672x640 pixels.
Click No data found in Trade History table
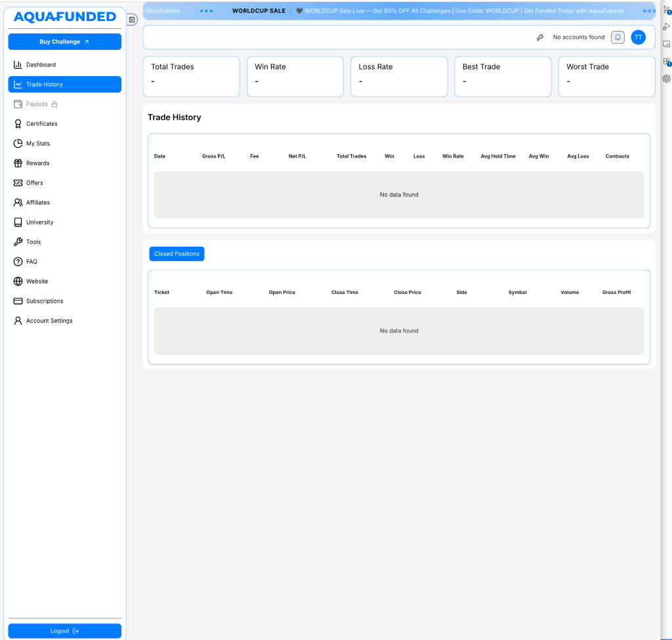point(399,195)
